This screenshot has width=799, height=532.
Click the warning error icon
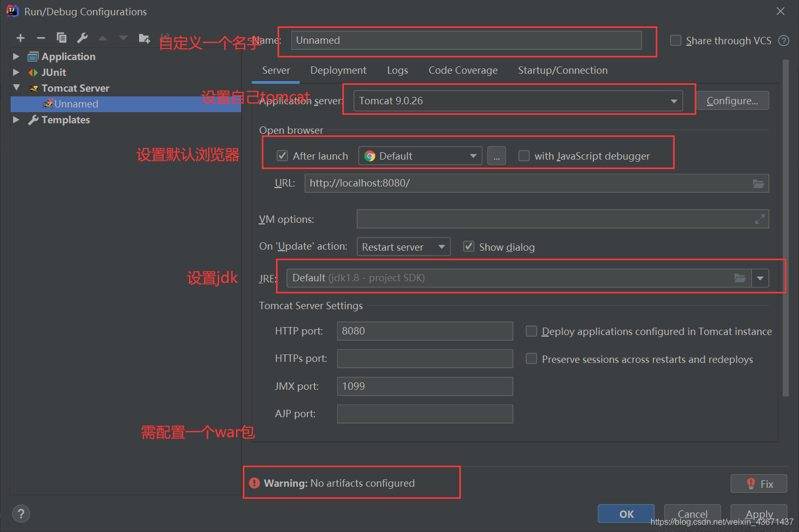[x=254, y=483]
